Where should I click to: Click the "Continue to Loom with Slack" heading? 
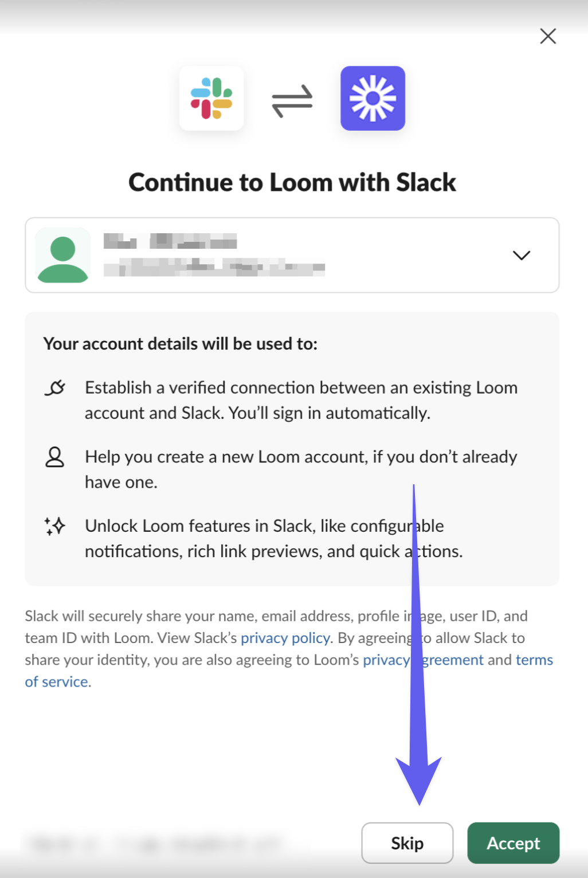tap(292, 182)
